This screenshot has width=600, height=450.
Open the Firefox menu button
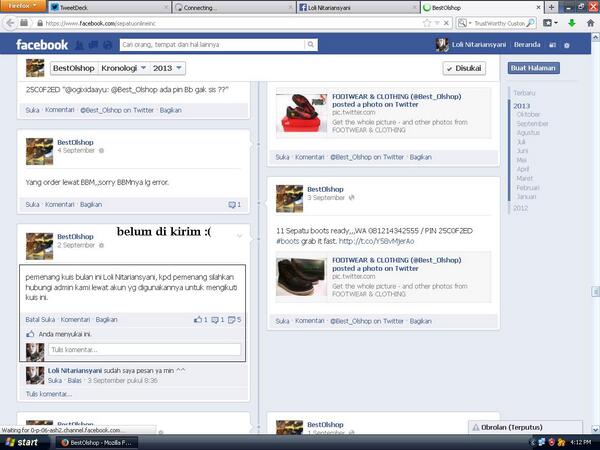click(x=22, y=6)
